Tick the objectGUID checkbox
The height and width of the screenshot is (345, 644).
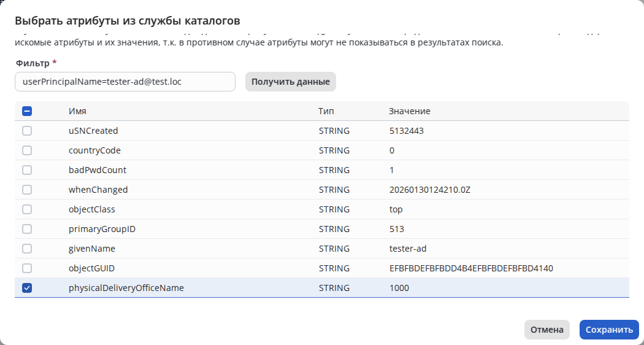coord(27,268)
